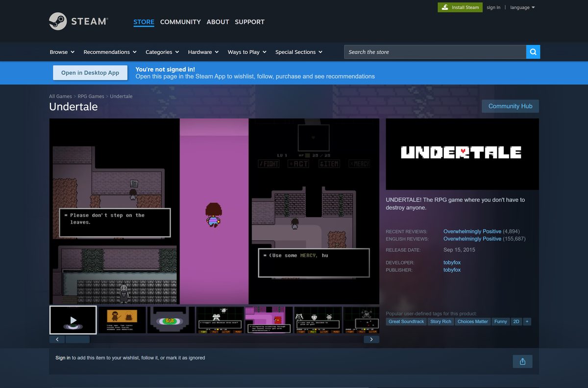Open the ABOUT tab
588x388 pixels.
pos(218,22)
